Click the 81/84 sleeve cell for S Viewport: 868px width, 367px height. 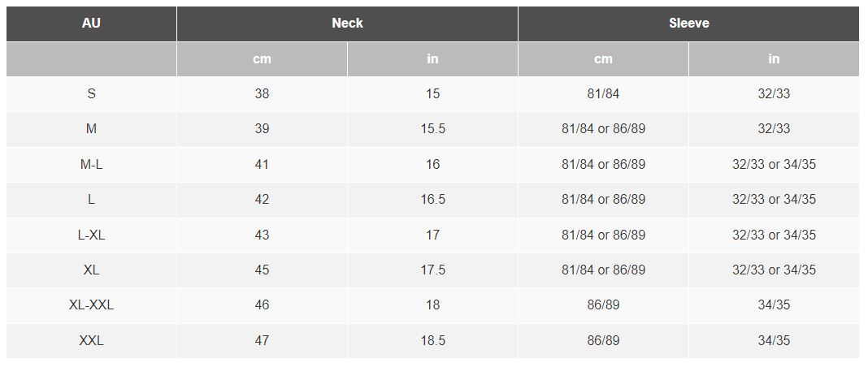click(603, 94)
